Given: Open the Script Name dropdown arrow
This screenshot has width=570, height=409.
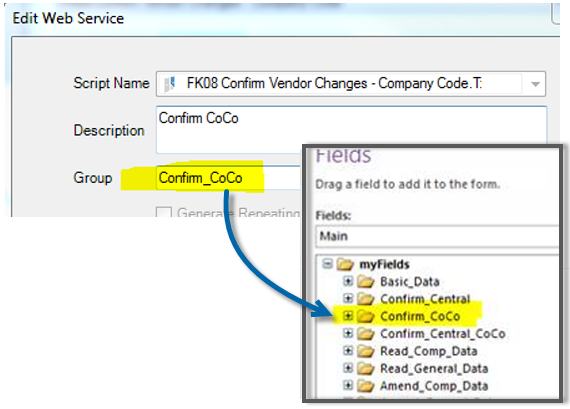Looking at the screenshot, I should 535,84.
